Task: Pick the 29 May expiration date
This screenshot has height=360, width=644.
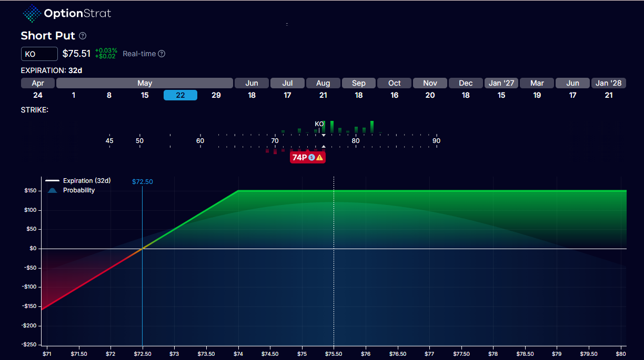Action: tap(216, 95)
